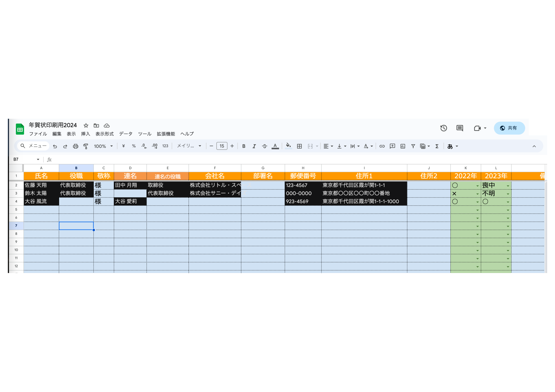Open the 表示 menu

[71, 134]
